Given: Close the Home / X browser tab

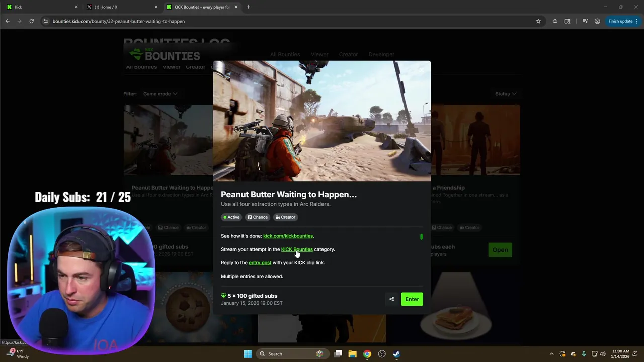Looking at the screenshot, I should pos(156,7).
